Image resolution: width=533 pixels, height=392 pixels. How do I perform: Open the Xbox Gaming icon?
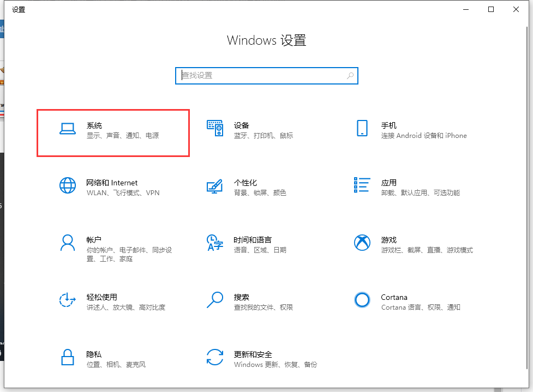362,243
